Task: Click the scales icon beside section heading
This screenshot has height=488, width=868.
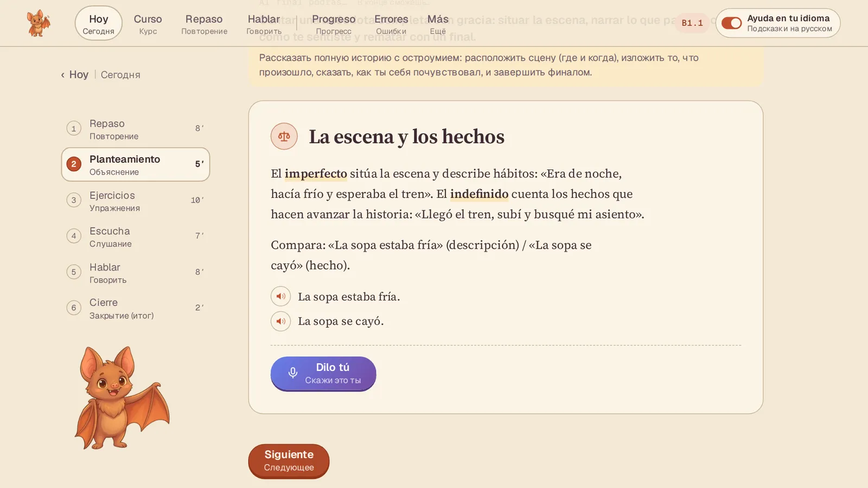Action: click(x=284, y=136)
